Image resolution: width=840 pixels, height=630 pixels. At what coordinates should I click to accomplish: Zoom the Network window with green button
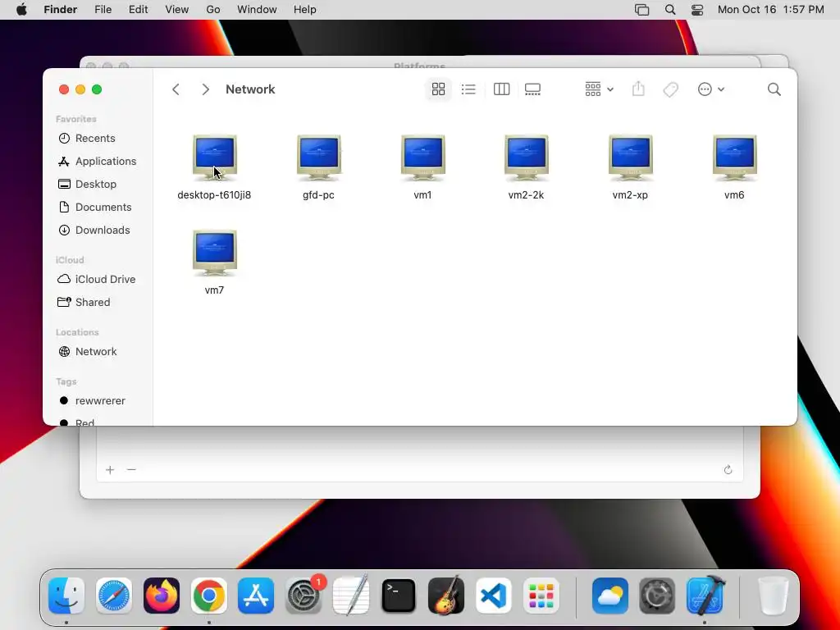click(97, 89)
